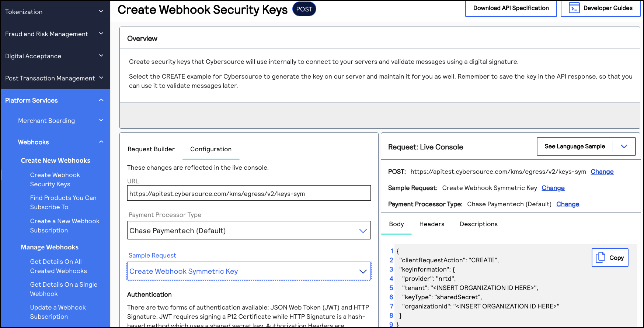Open Digital Acceptance section
Viewport: 644px width, 328px height.
(33, 56)
